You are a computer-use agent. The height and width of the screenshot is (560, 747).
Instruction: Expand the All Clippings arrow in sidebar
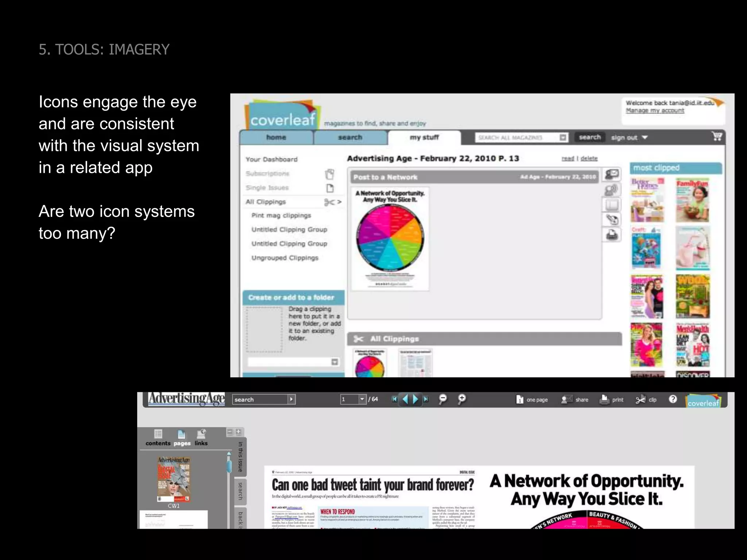[x=339, y=202]
